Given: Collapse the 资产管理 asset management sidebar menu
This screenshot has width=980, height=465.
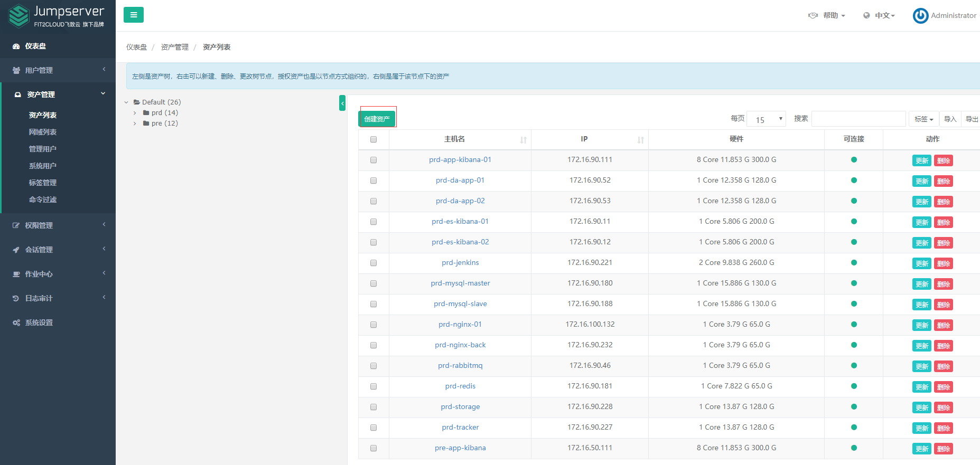Looking at the screenshot, I should pyautogui.click(x=59, y=94).
